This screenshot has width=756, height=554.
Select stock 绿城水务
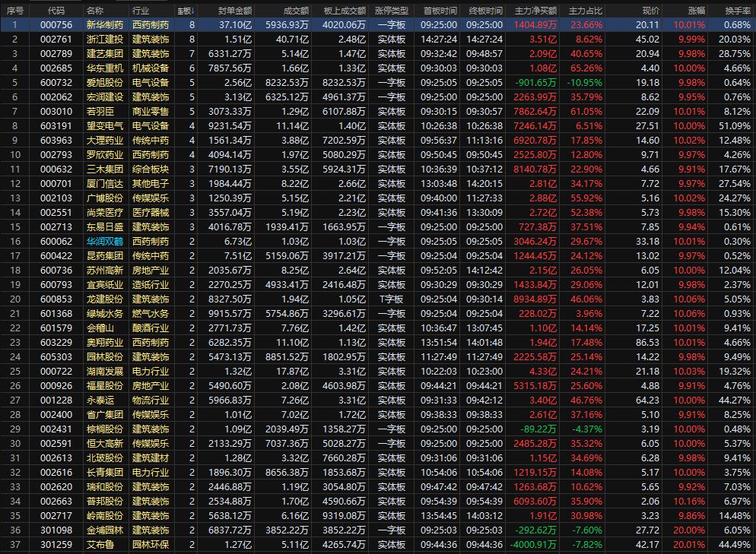[105, 314]
